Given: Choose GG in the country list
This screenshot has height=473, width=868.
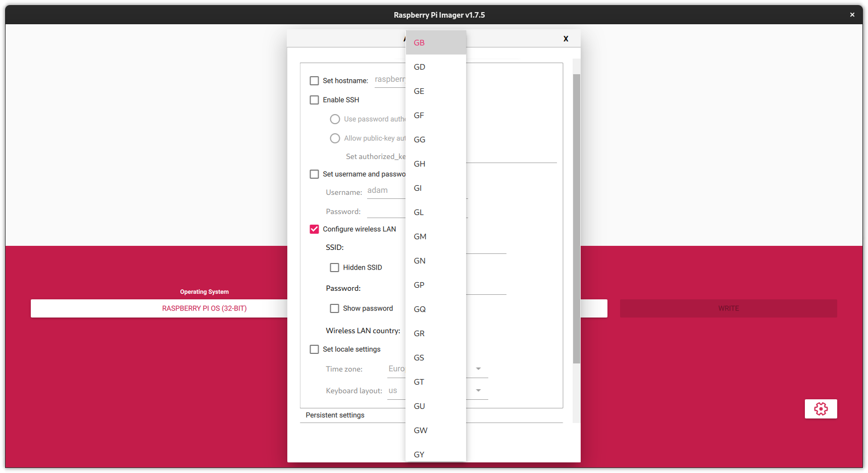Looking at the screenshot, I should coord(436,139).
